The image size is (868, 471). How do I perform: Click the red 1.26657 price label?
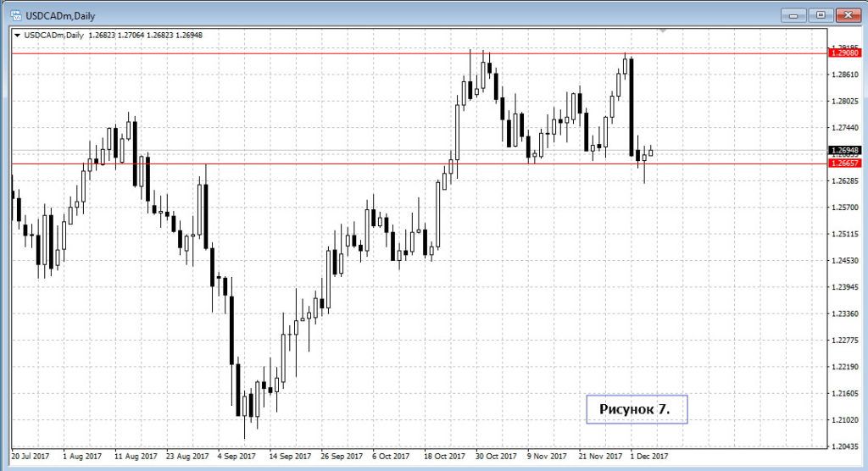(x=845, y=163)
